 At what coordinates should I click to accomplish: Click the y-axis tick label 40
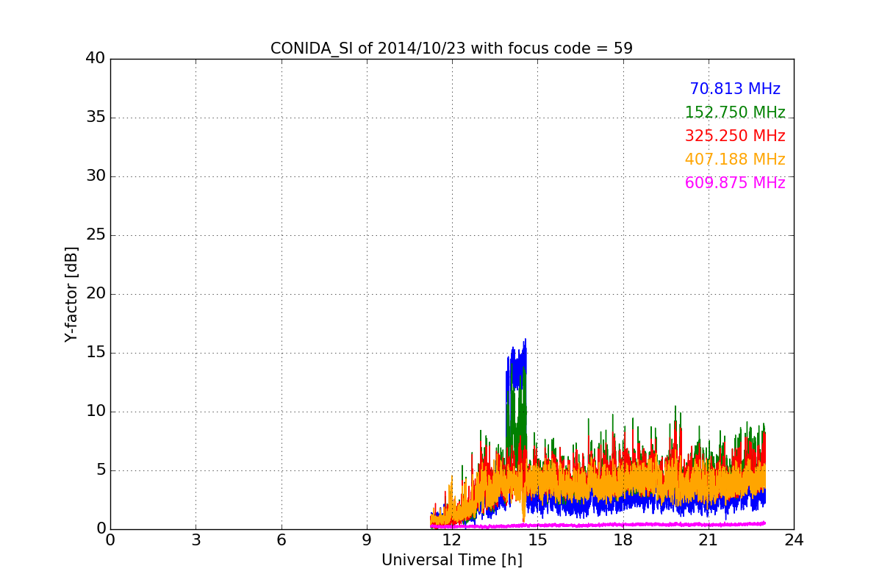coord(96,59)
